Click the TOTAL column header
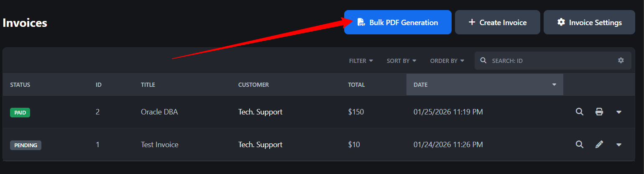The width and height of the screenshot is (644, 174). (356, 85)
